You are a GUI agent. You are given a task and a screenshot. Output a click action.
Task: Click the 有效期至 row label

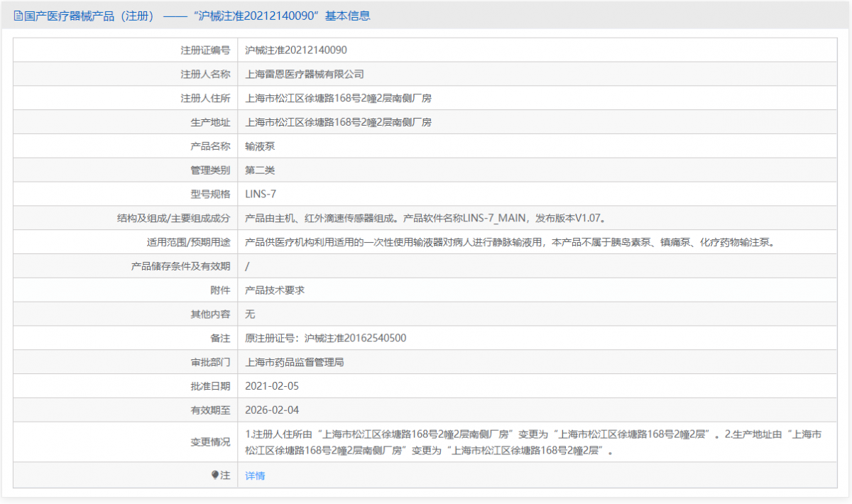point(211,410)
